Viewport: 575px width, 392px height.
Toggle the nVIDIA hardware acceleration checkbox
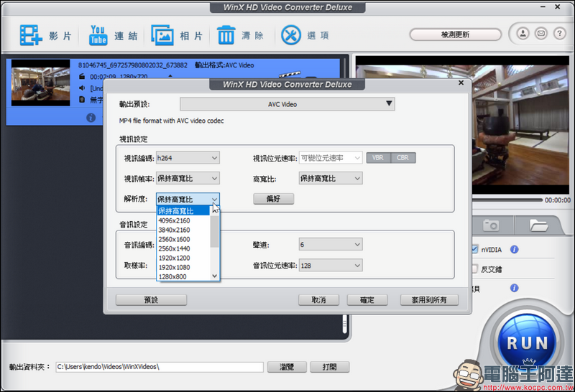point(474,250)
